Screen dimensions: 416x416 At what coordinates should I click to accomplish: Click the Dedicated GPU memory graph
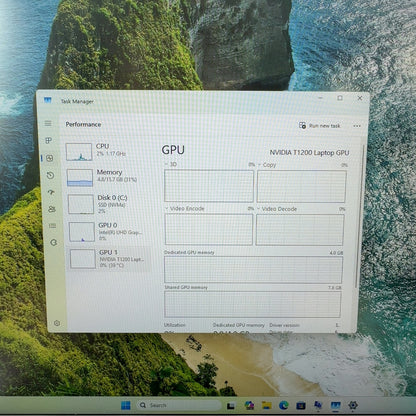click(x=253, y=270)
